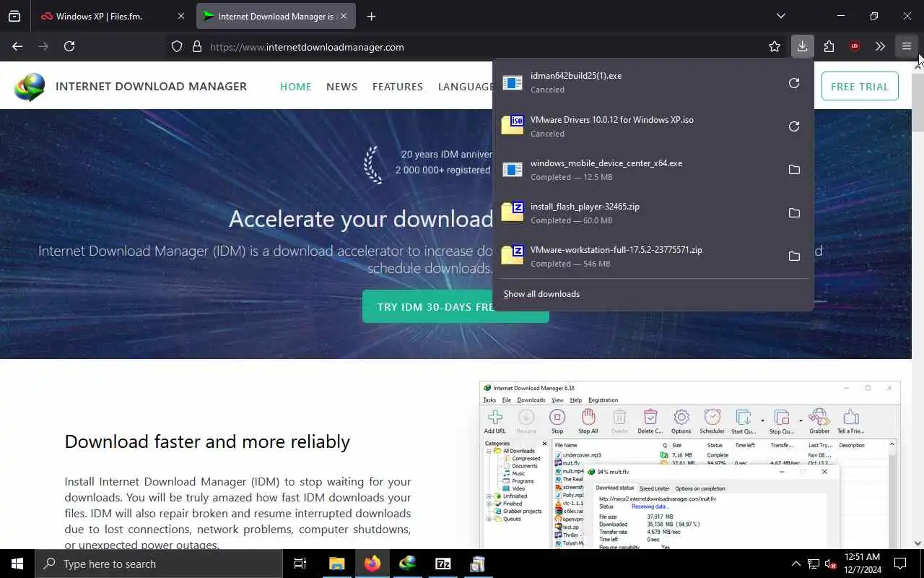Go to HOME nav item

tap(295, 86)
